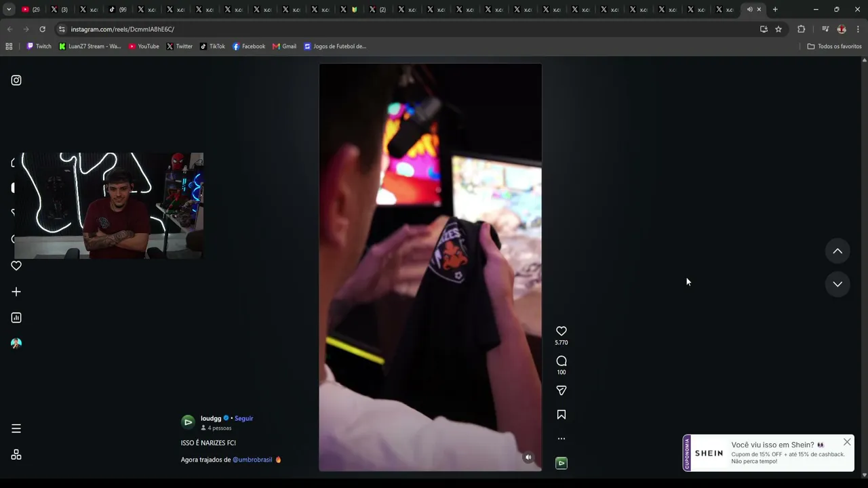Switch to the YouTube tab
The image size is (868, 488).
[x=31, y=9]
